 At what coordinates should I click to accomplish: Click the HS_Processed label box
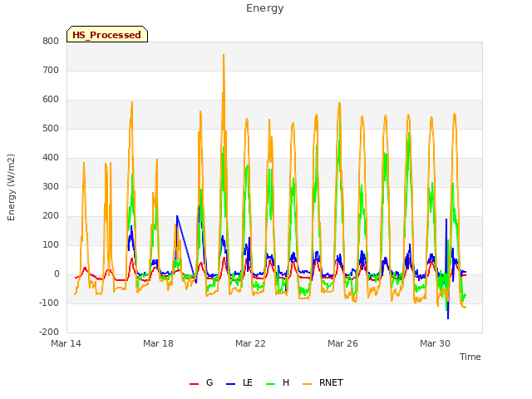[107, 34]
